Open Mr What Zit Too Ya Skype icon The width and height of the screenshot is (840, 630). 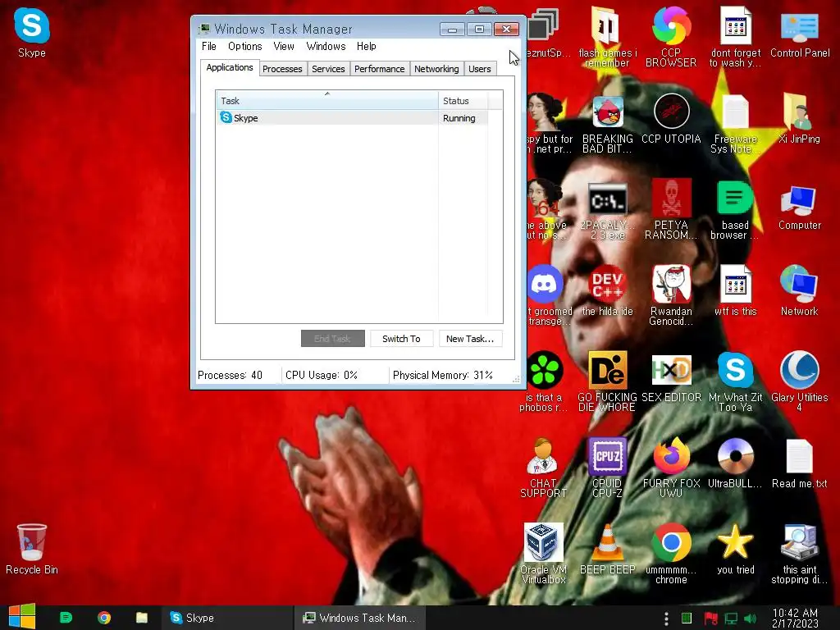click(x=735, y=381)
